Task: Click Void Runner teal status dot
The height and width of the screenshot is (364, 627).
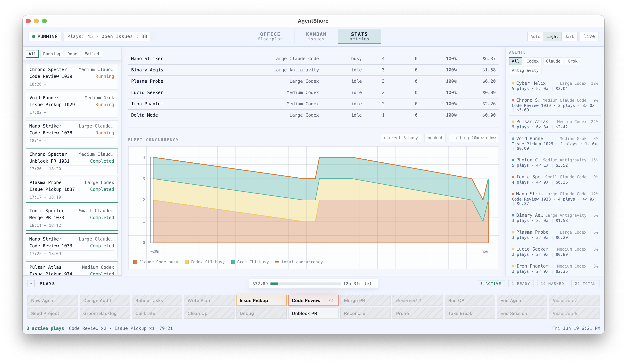Action: pos(513,139)
